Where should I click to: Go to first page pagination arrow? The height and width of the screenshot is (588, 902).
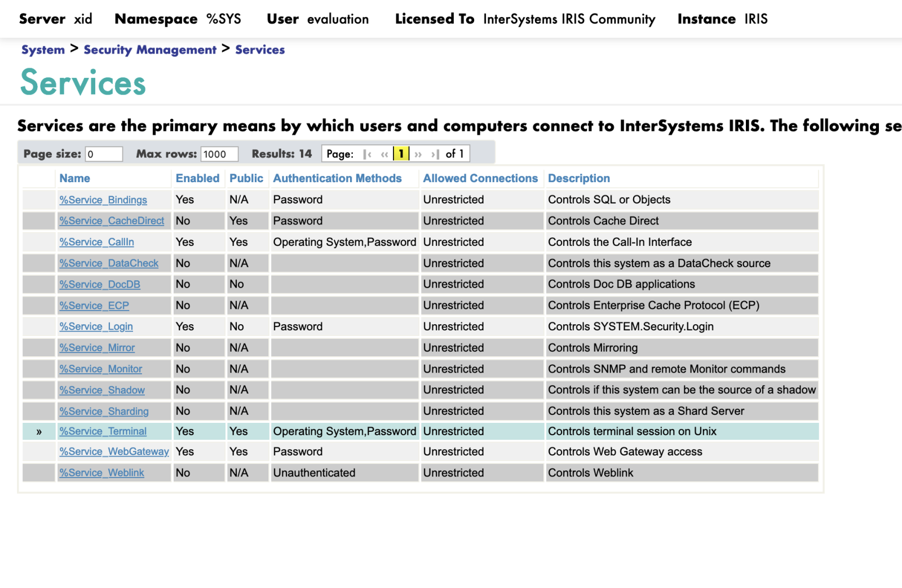coord(368,154)
